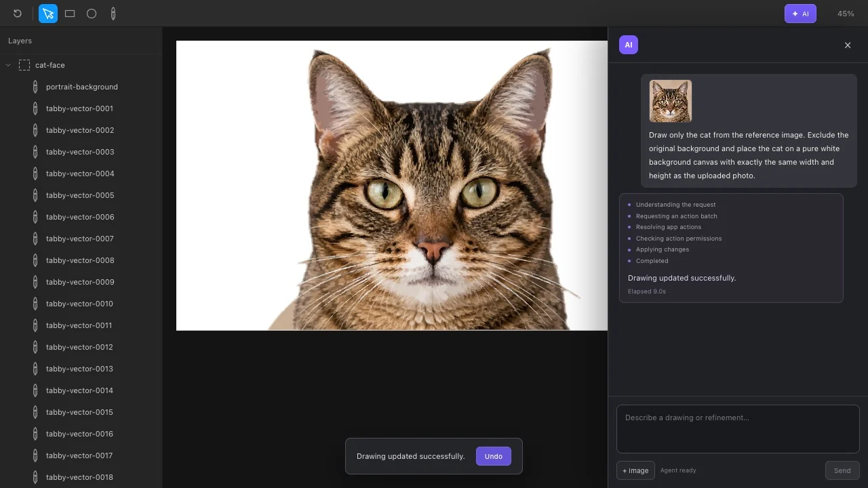
Task: Select the pointer selection tool
Action: [48, 14]
